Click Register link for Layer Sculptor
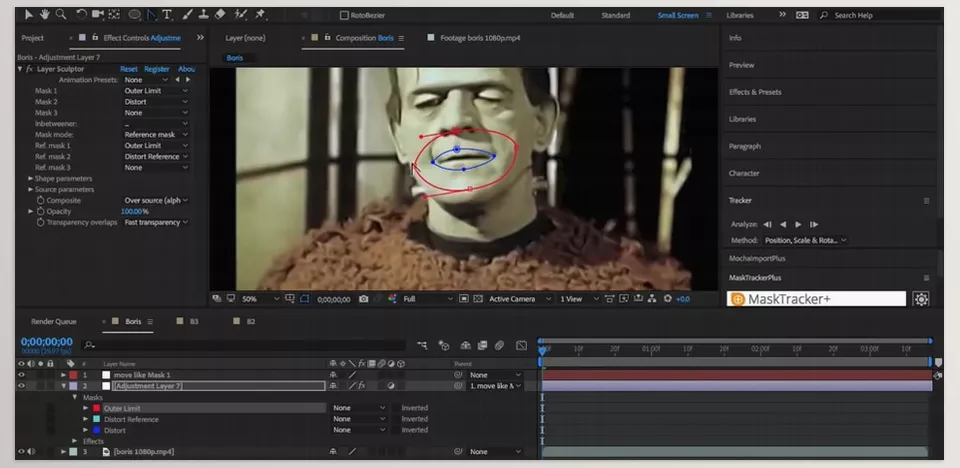 click(x=157, y=69)
